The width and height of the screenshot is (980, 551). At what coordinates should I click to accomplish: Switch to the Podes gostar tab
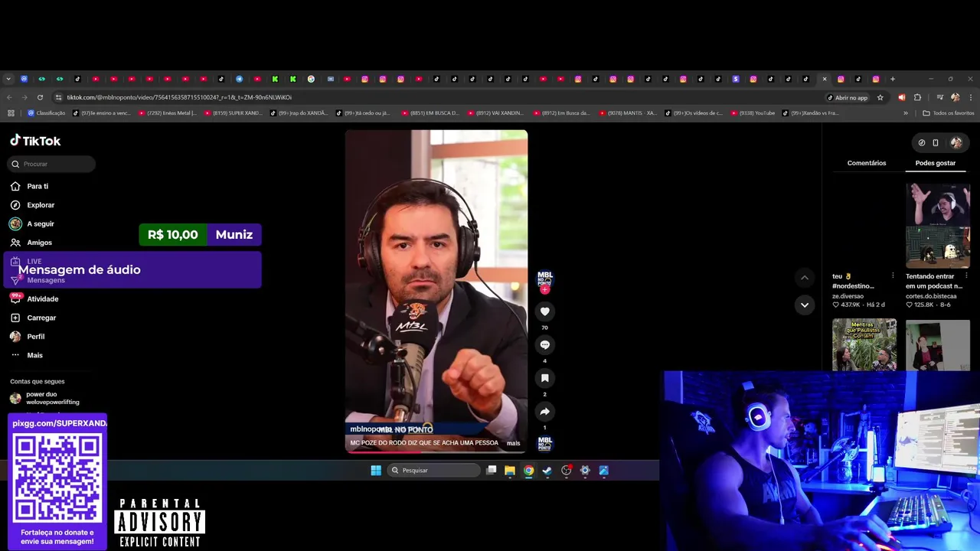936,163
